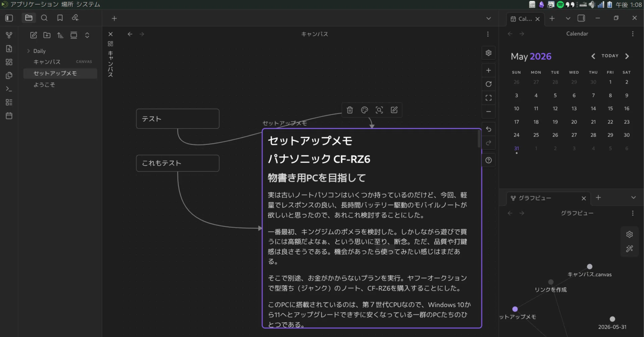
Task: Select May 15 in calendar
Action: [610, 109]
